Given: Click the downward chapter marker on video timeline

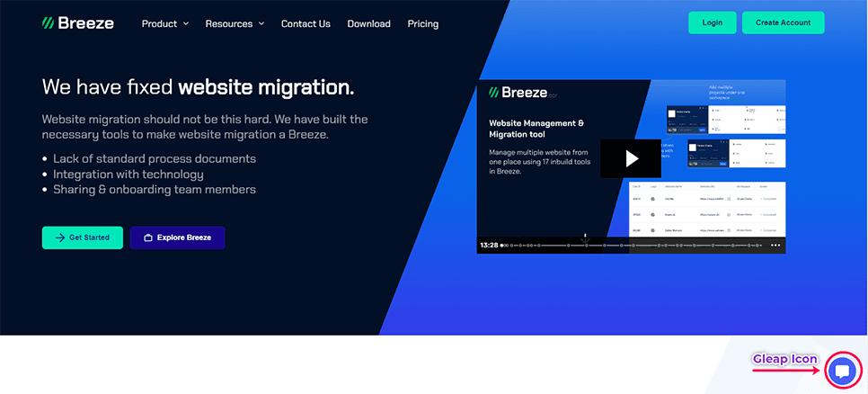Looking at the screenshot, I should click(x=586, y=237).
